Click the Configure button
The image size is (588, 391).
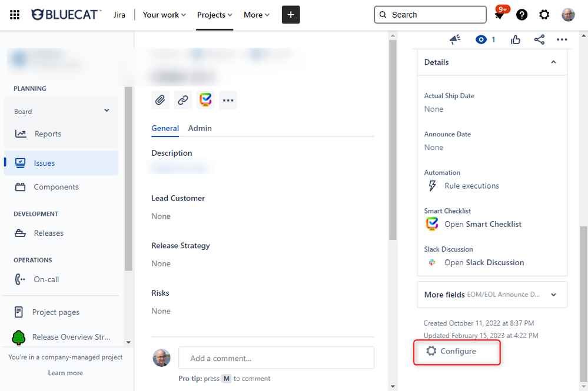[x=457, y=351]
